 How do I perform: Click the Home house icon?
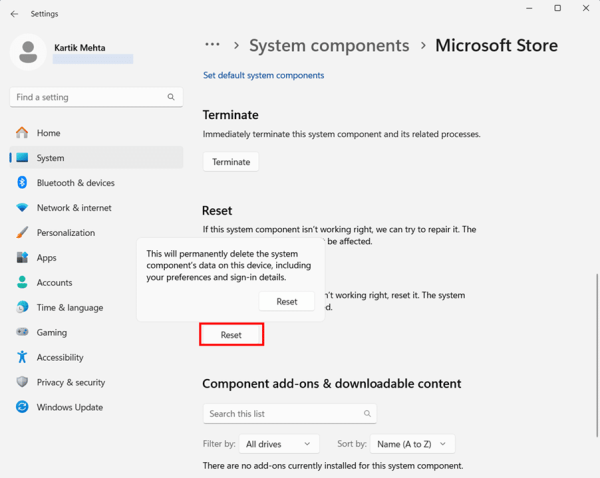click(x=22, y=133)
